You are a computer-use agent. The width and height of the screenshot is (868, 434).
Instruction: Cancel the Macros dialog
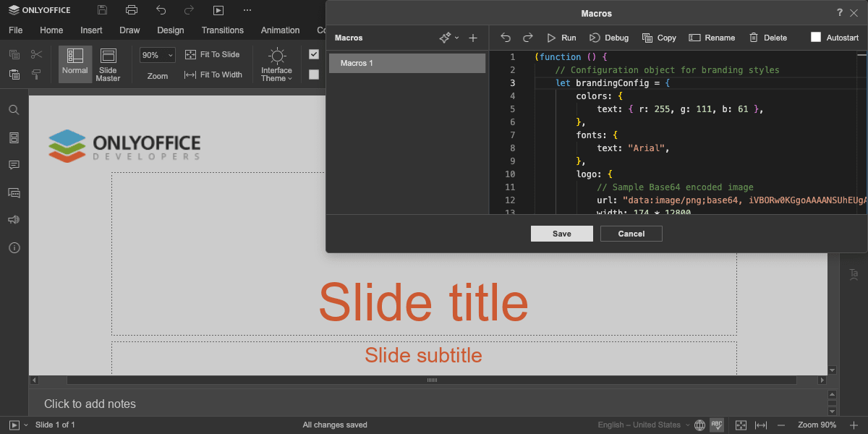(x=631, y=234)
